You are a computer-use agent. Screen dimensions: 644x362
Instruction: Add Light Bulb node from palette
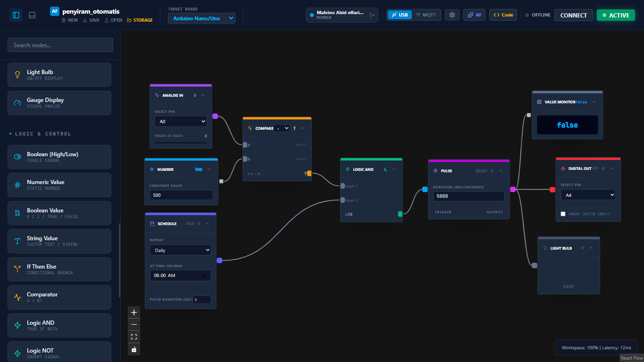click(x=59, y=75)
